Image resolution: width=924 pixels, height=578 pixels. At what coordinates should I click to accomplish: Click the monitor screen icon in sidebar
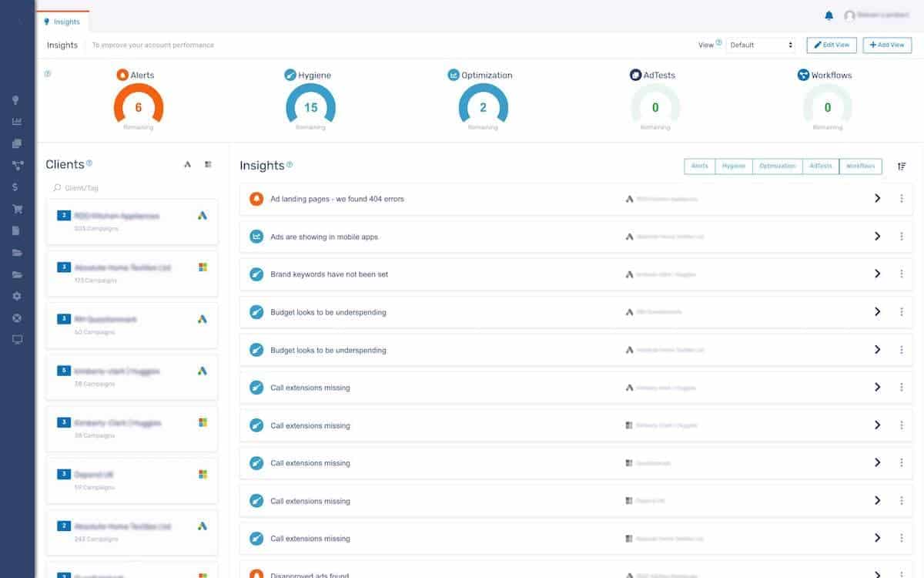coord(16,339)
